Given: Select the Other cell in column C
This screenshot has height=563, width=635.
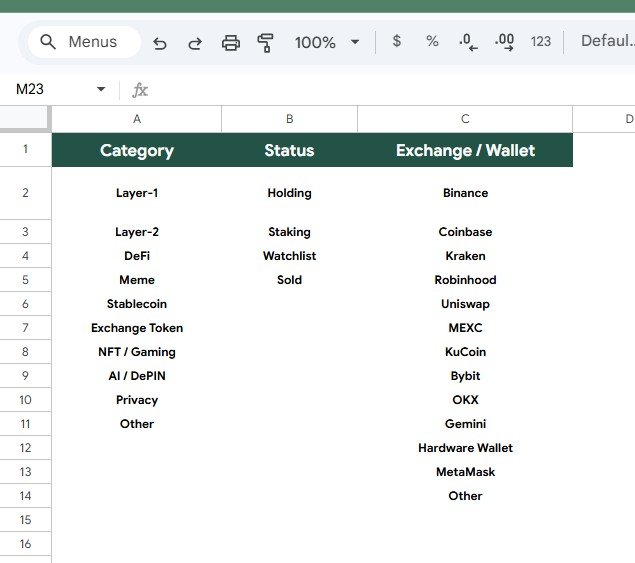Looking at the screenshot, I should point(465,496).
